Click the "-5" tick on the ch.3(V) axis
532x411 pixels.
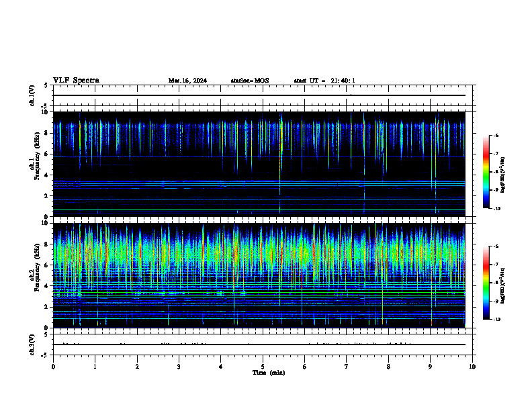pyautogui.click(x=44, y=355)
